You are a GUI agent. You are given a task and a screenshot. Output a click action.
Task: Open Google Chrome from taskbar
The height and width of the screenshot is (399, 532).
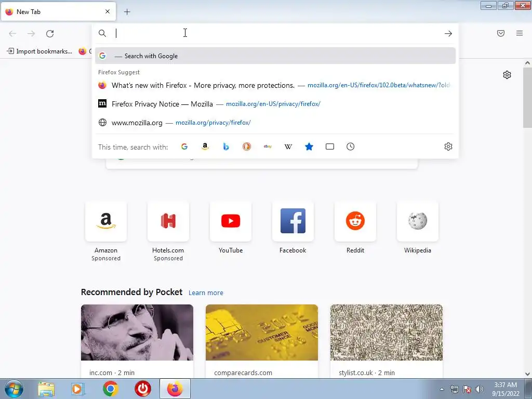[x=110, y=389]
